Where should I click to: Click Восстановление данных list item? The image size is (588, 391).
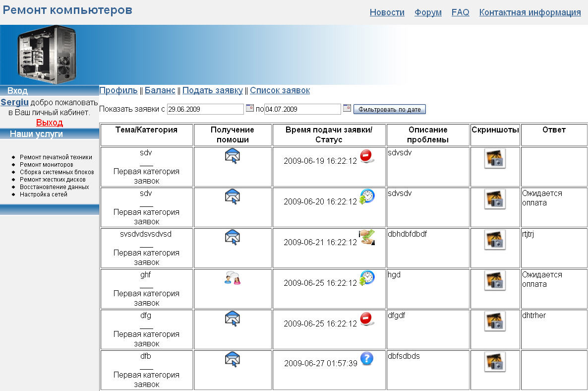pyautogui.click(x=55, y=187)
